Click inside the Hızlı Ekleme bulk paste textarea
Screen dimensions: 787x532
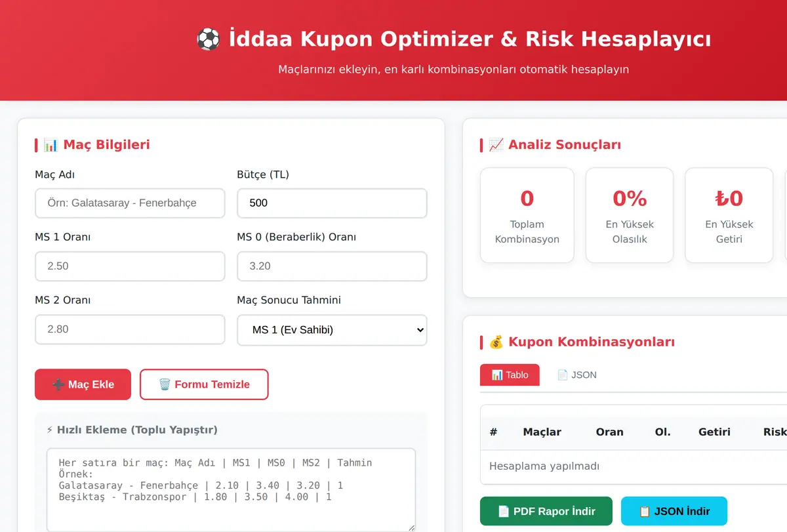click(231, 489)
